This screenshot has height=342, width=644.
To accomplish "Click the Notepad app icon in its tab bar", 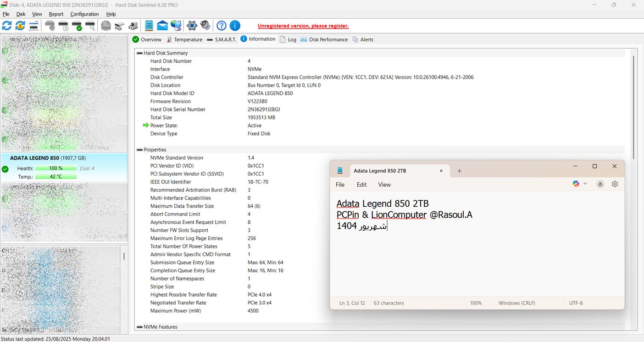I will (340, 171).
